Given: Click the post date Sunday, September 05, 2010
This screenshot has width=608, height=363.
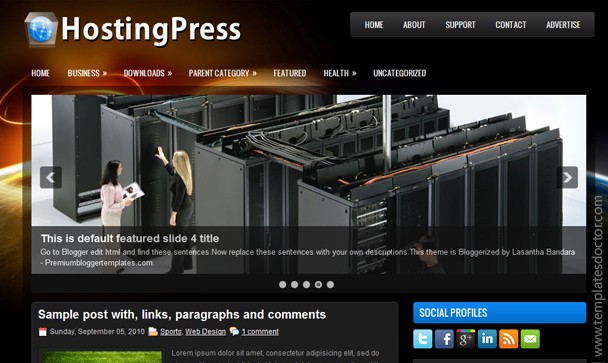Looking at the screenshot, I should click(97, 332).
